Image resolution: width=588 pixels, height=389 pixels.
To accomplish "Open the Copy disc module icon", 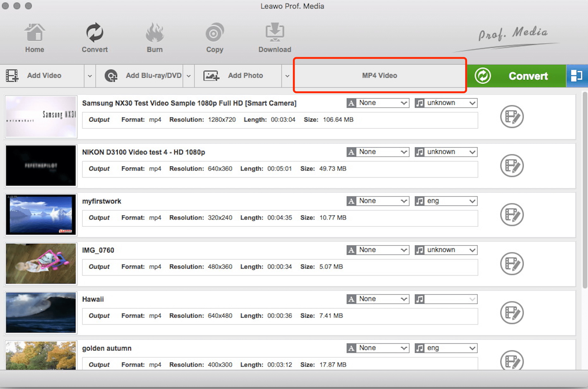I will coord(215,38).
